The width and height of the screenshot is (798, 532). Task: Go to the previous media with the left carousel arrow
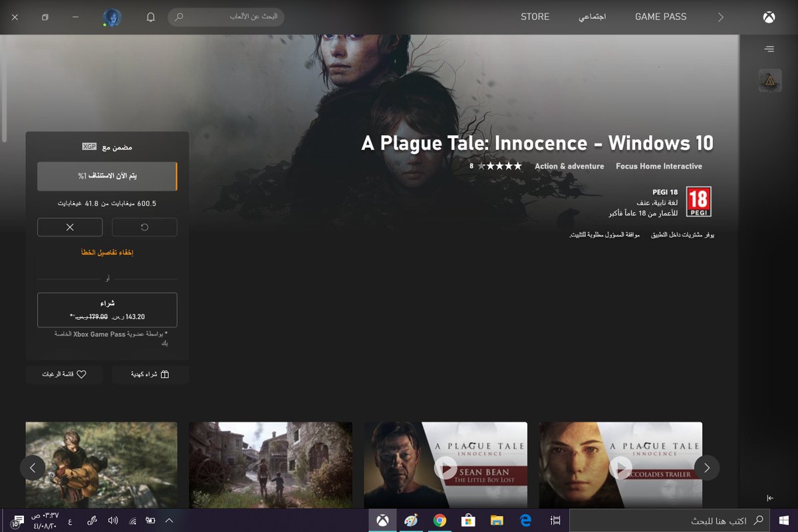pos(33,467)
